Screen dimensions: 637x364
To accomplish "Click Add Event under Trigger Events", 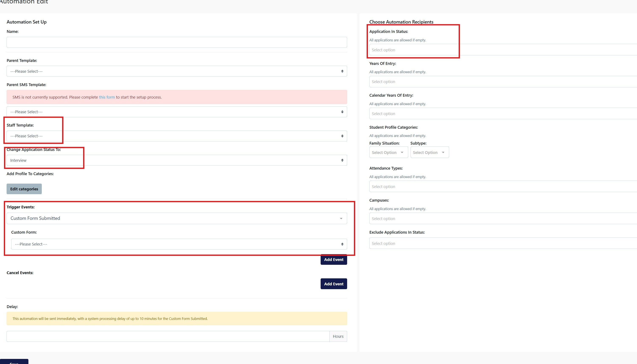I will [x=334, y=259].
